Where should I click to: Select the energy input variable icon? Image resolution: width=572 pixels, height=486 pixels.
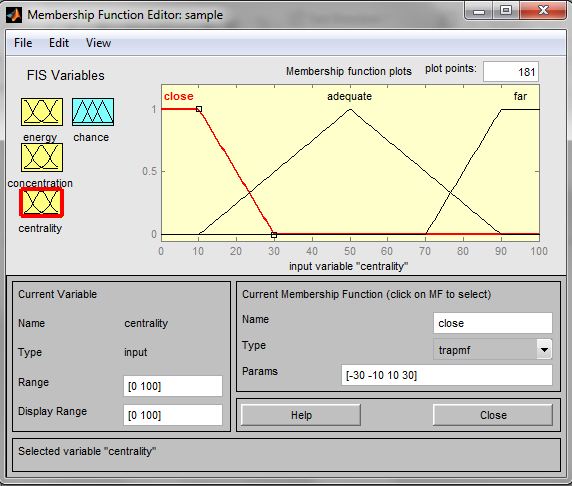tap(42, 112)
